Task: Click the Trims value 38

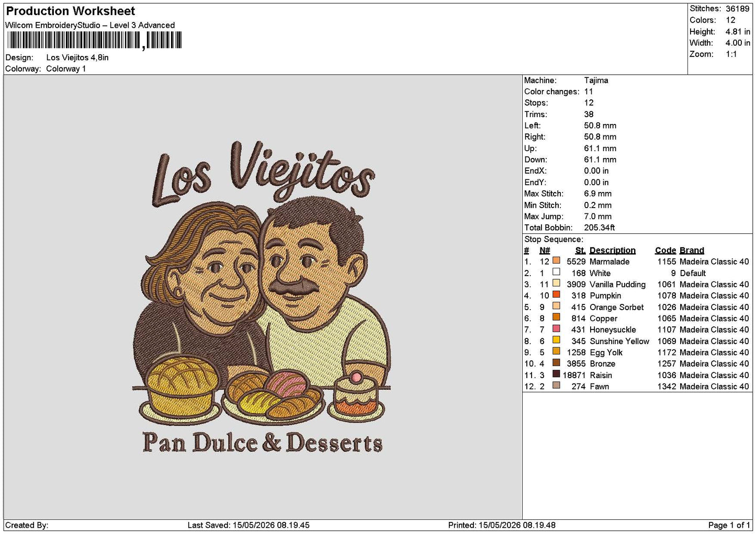Action: 589,115
